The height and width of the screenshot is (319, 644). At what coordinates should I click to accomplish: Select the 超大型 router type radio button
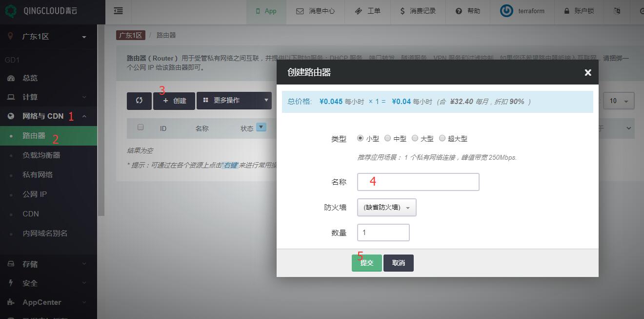(x=443, y=138)
